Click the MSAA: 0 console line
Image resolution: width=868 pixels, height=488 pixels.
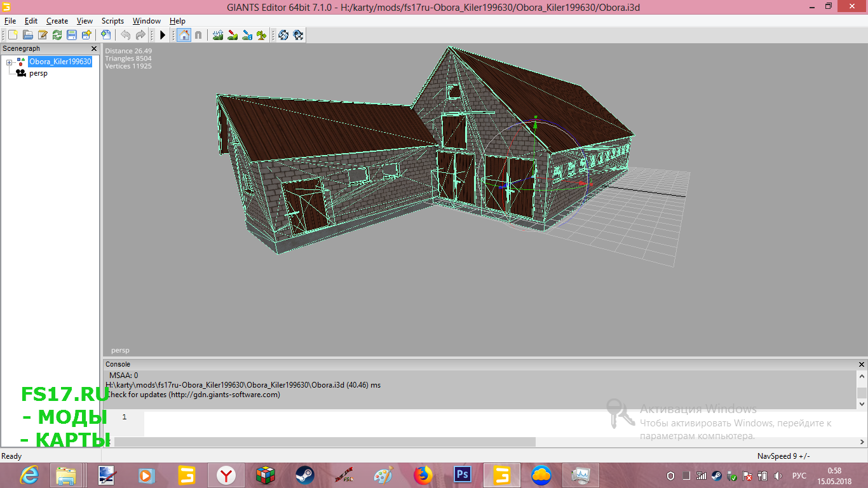[x=123, y=376]
